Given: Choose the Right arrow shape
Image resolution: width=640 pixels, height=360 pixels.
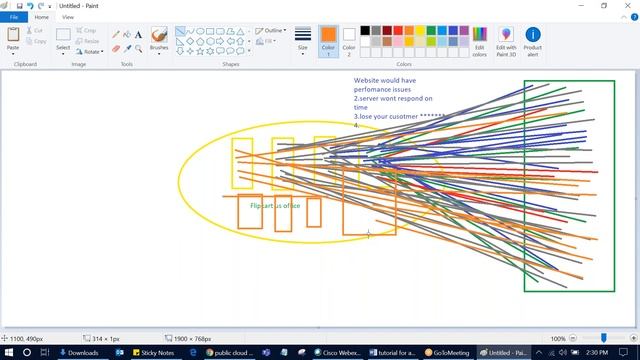Looking at the screenshot, I should pyautogui.click(x=220, y=41).
